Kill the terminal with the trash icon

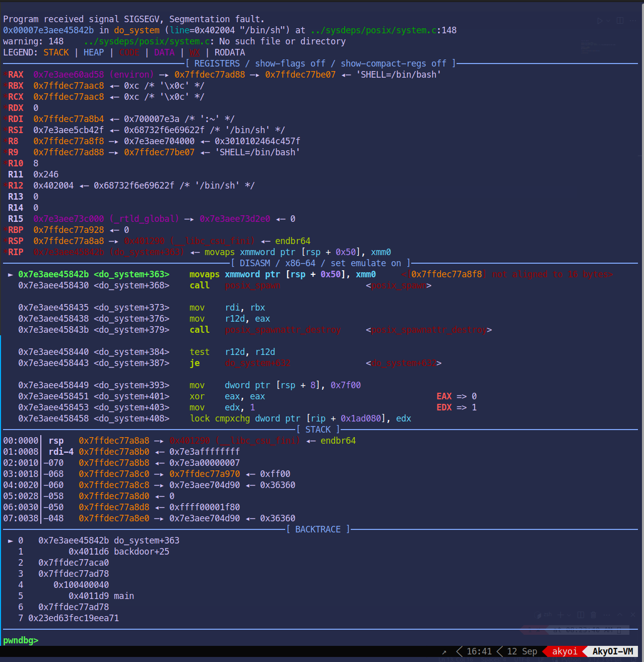pos(593,615)
